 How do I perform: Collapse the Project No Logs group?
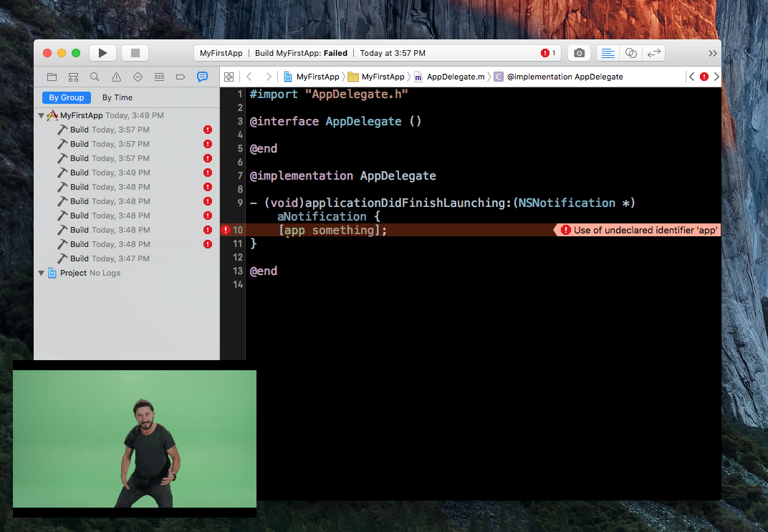point(41,273)
